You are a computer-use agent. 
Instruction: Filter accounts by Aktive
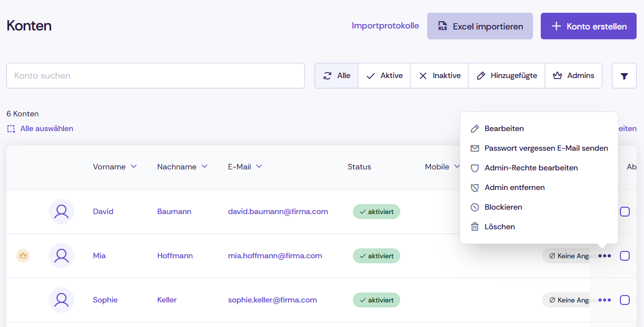click(384, 76)
